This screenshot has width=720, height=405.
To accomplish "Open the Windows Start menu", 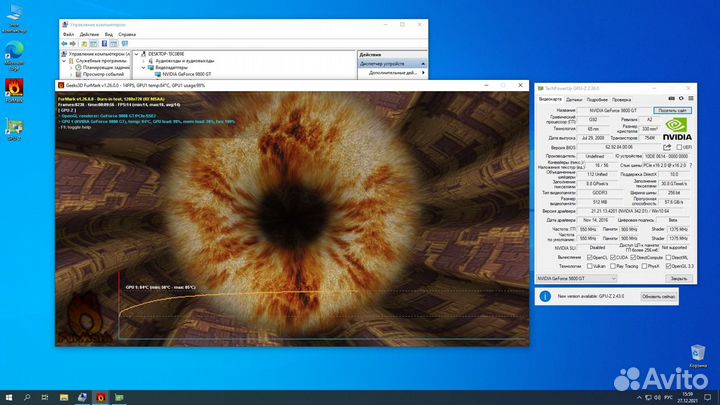I will tap(9, 397).
